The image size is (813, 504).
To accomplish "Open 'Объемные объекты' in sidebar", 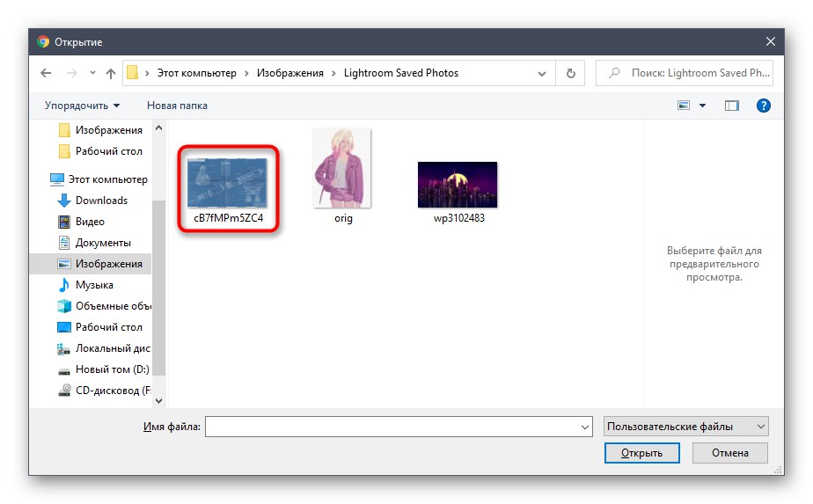I will (104, 306).
